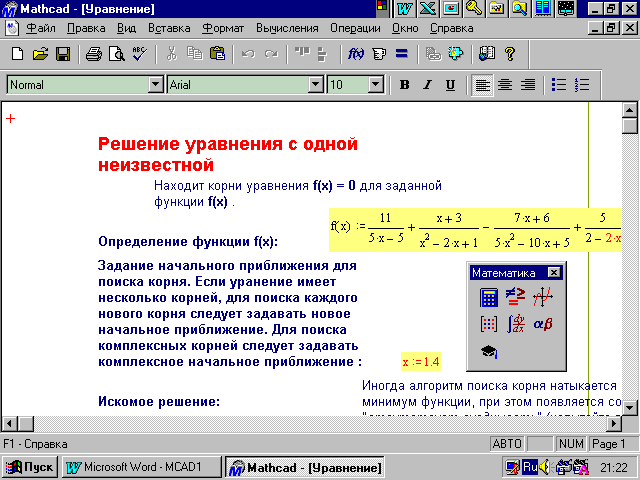Click the Ru keyboard layout indicator
This screenshot has width=640, height=480.
point(529,467)
